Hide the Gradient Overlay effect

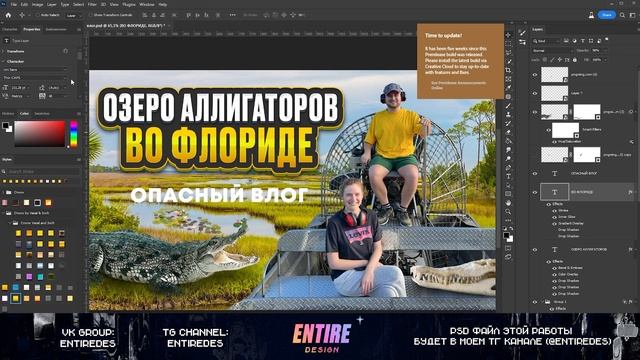click(x=554, y=224)
